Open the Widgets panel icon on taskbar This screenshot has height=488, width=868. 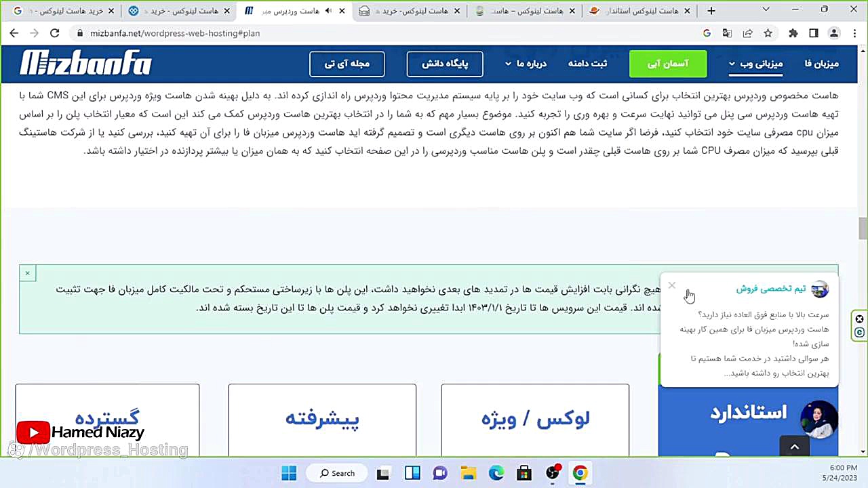pyautogui.click(x=412, y=473)
